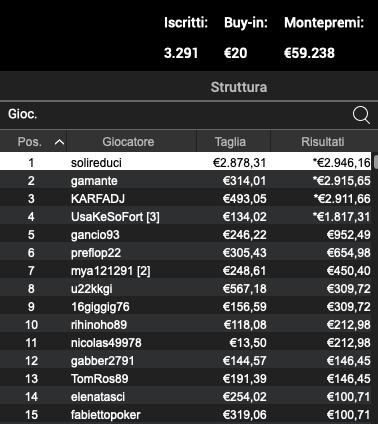The height and width of the screenshot is (424, 378).
Task: Sort by Risultati column header
Action: (x=322, y=142)
